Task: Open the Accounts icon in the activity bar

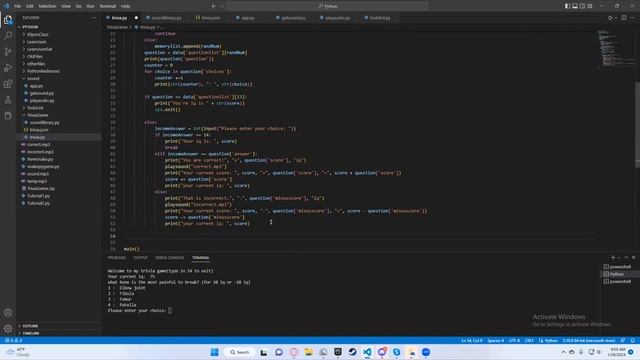Action: click(8, 313)
